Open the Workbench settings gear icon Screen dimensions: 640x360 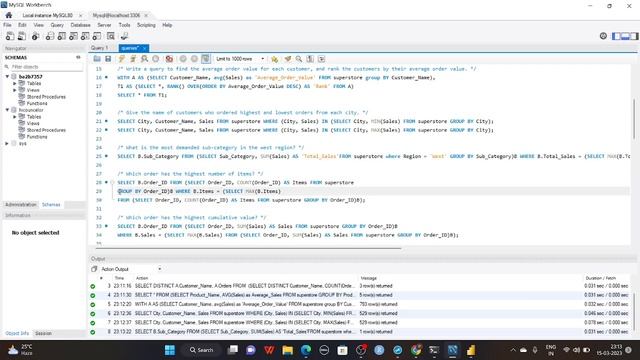pos(603,36)
